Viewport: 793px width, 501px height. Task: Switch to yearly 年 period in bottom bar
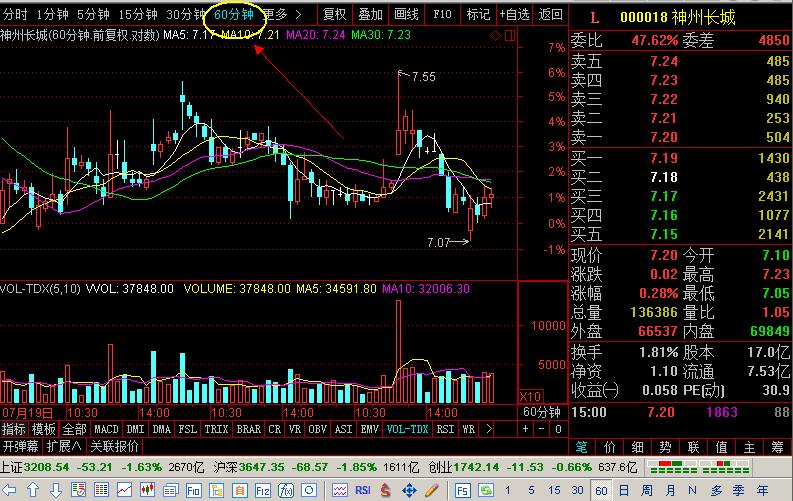coord(762,490)
